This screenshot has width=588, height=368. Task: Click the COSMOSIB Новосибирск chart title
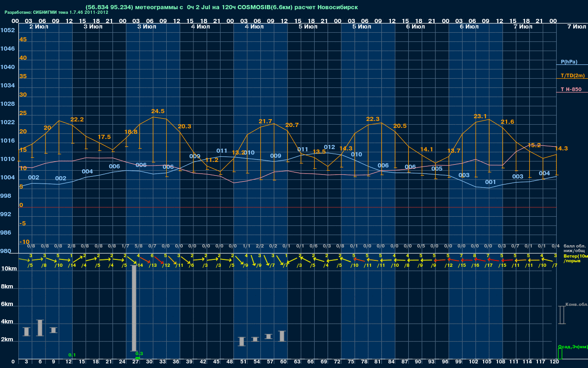pos(221,7)
